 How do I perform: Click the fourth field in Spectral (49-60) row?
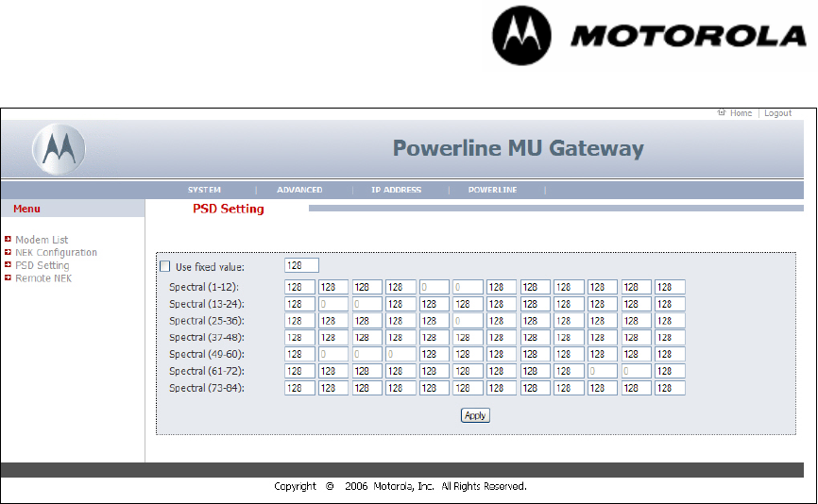(x=400, y=354)
